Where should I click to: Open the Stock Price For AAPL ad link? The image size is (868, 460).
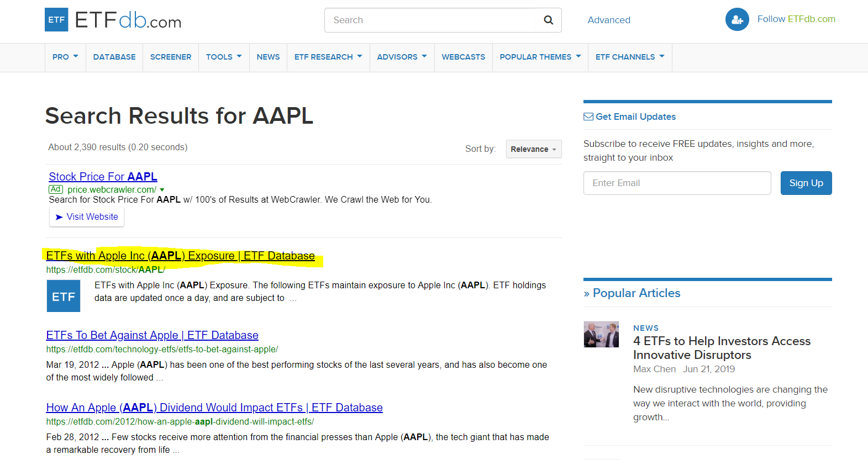tap(103, 177)
